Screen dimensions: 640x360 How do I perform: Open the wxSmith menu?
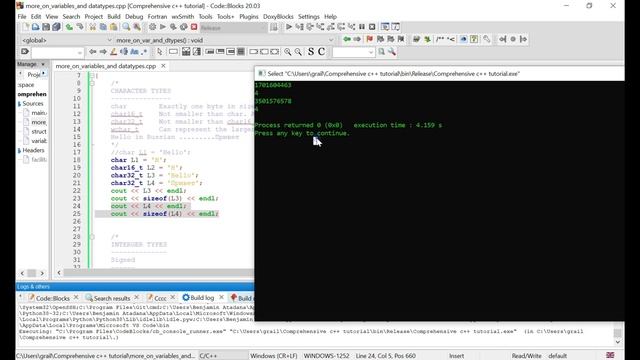click(182, 17)
